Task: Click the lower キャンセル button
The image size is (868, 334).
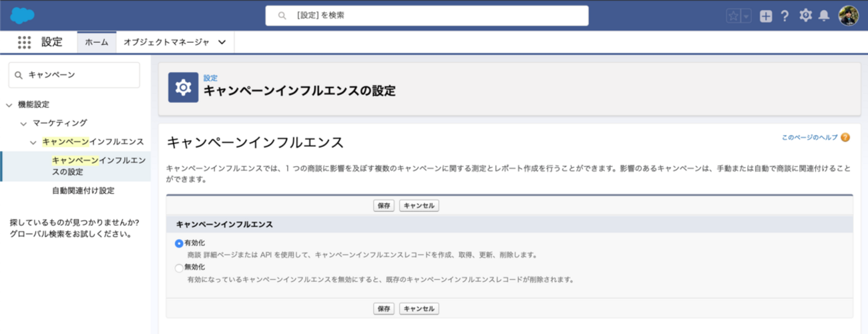Action: pos(419,309)
